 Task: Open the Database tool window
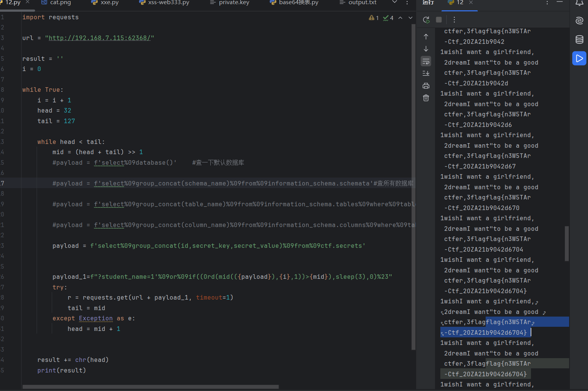(x=579, y=39)
